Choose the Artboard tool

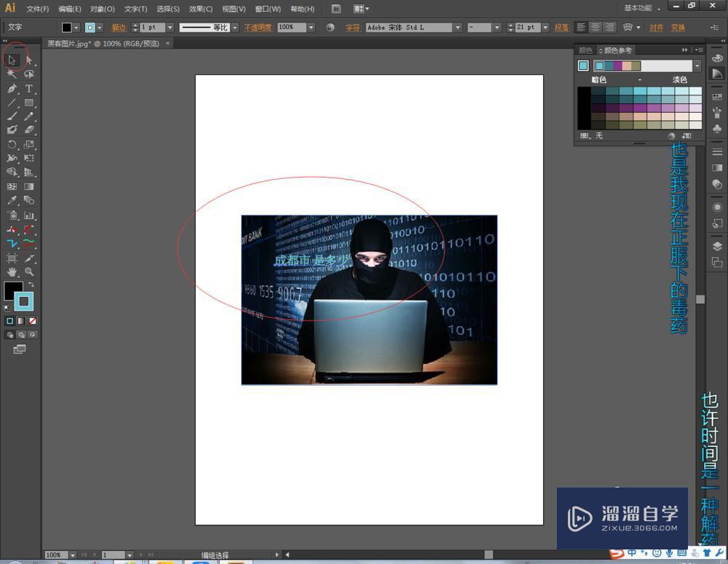[x=12, y=258]
